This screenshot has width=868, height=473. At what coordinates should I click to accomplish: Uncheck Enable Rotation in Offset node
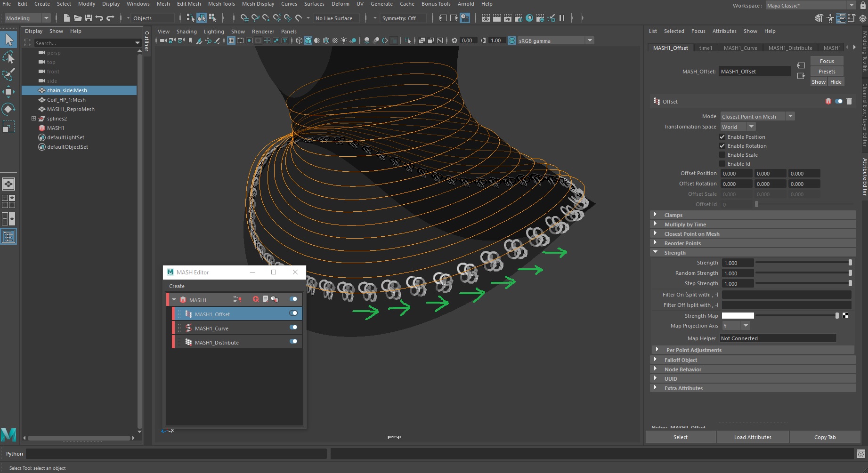pyautogui.click(x=722, y=145)
